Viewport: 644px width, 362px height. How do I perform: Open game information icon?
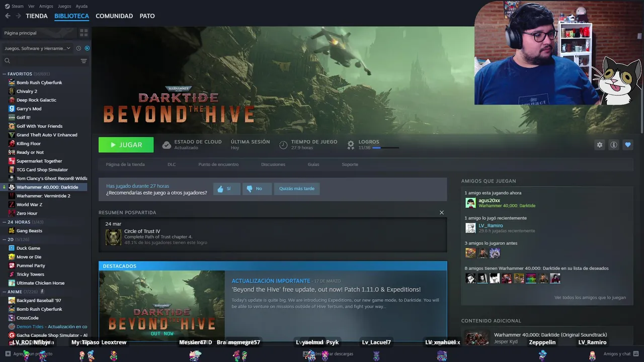[613, 145]
